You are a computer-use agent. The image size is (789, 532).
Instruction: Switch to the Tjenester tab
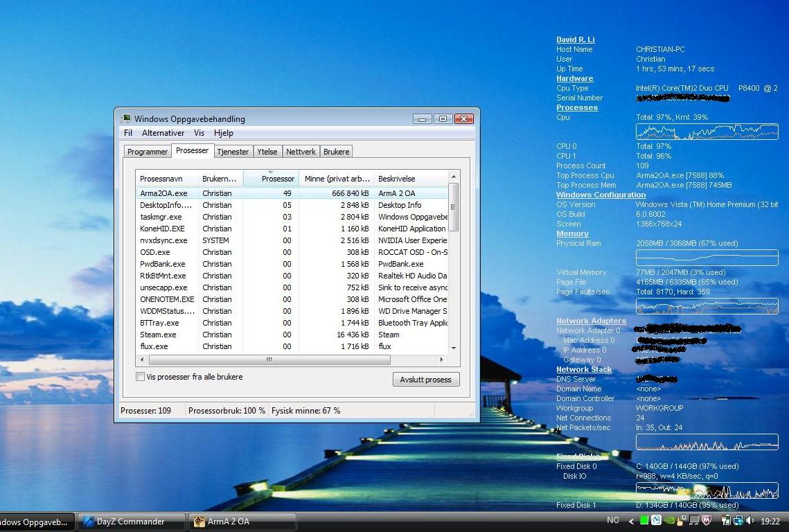pyautogui.click(x=233, y=152)
